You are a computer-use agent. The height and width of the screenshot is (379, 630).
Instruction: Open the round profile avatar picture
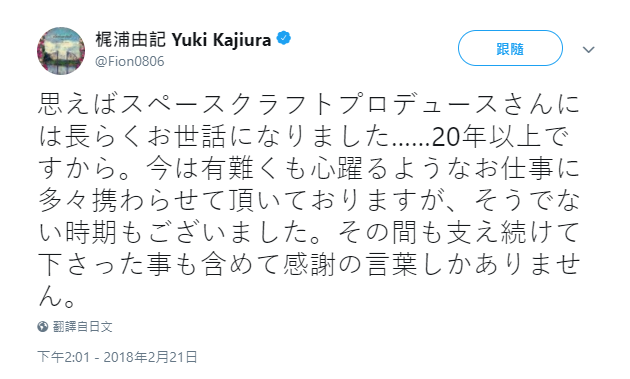pos(61,51)
